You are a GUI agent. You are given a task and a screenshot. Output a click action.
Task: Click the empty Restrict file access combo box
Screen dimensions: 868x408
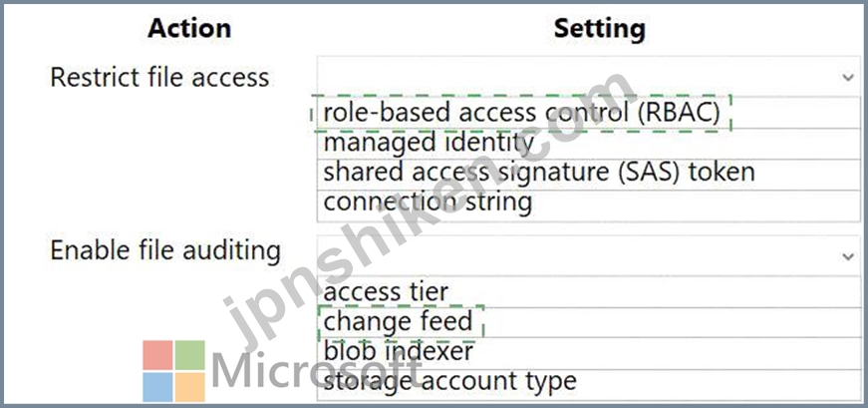point(588,77)
